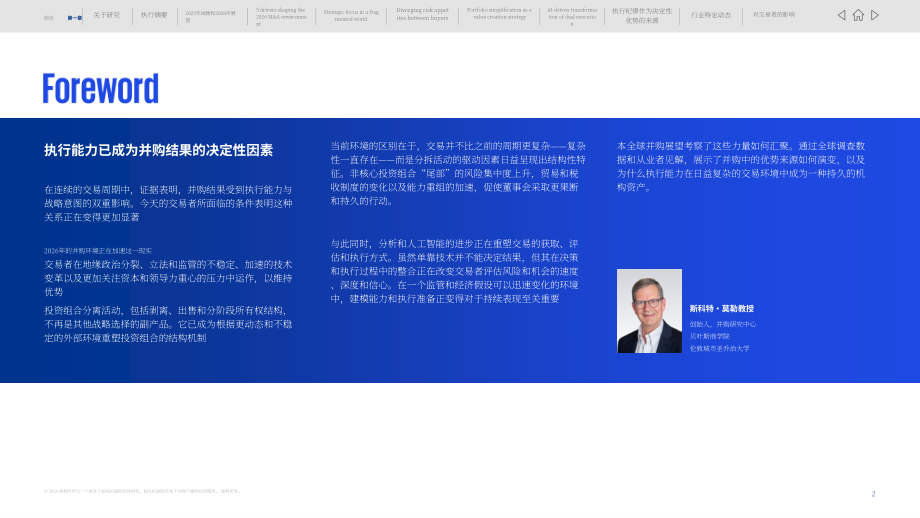Click the home icon
The image size is (920, 518).
(858, 15)
